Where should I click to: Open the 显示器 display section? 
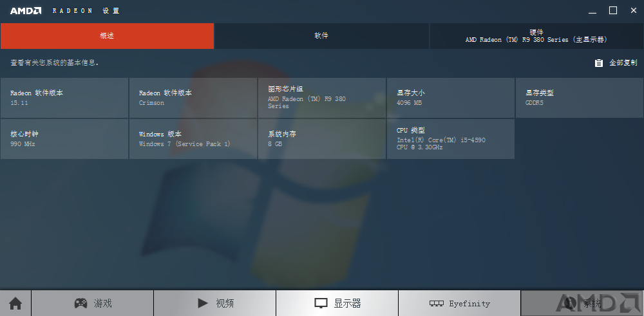pos(337,304)
